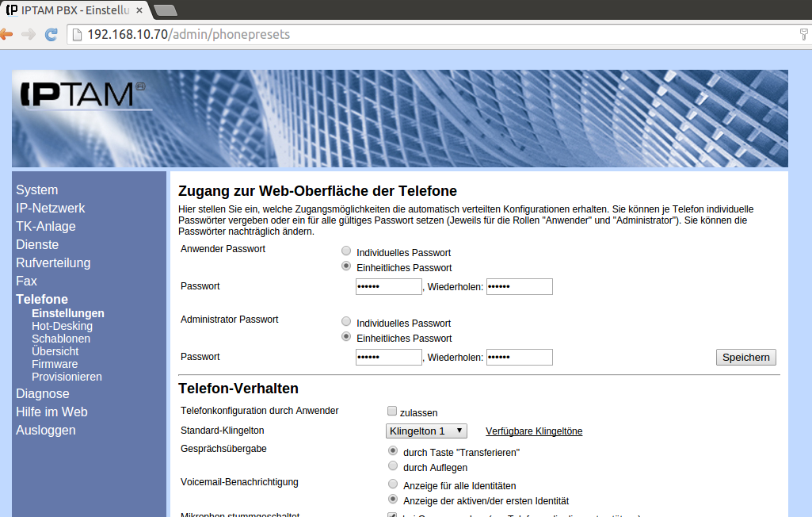Choose Gesprächsübergabe durch Auflegen option
Image resolution: width=812 pixels, height=517 pixels.
coord(393,466)
